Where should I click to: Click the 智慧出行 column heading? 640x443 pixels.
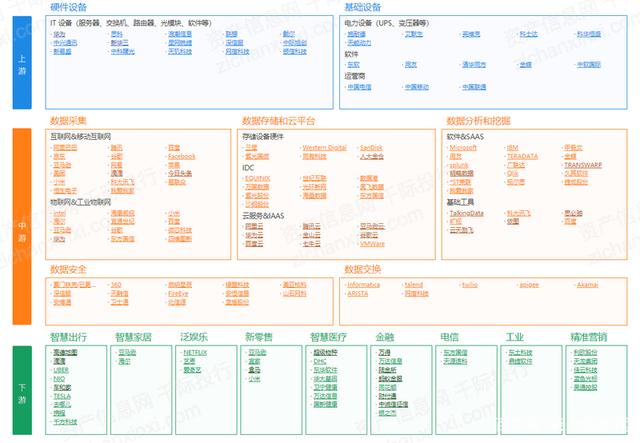(x=68, y=337)
